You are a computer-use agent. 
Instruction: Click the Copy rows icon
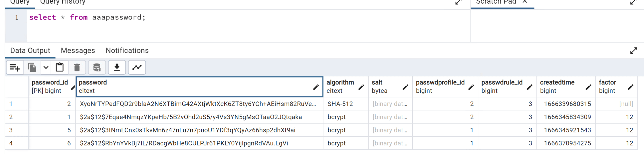click(x=32, y=68)
